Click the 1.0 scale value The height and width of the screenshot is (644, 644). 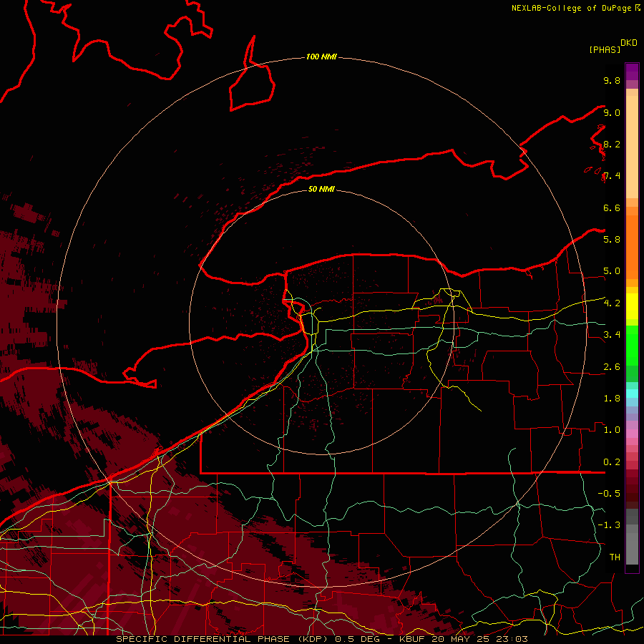tap(612, 430)
